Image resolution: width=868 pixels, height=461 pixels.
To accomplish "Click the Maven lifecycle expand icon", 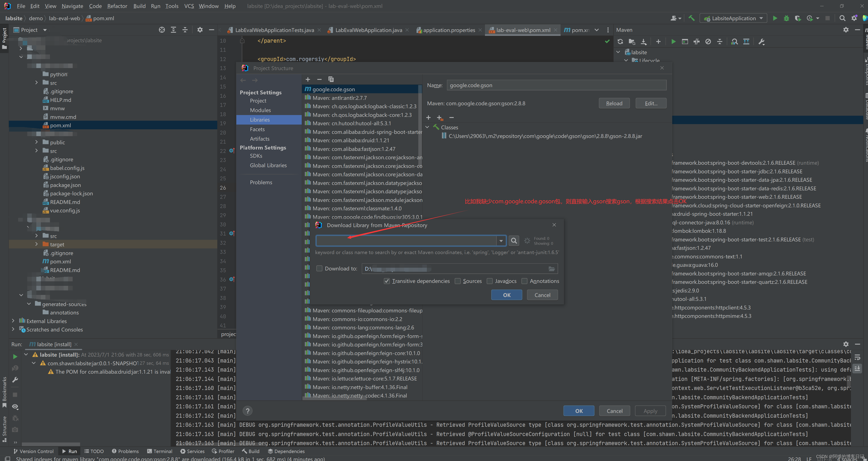I will pyautogui.click(x=626, y=61).
